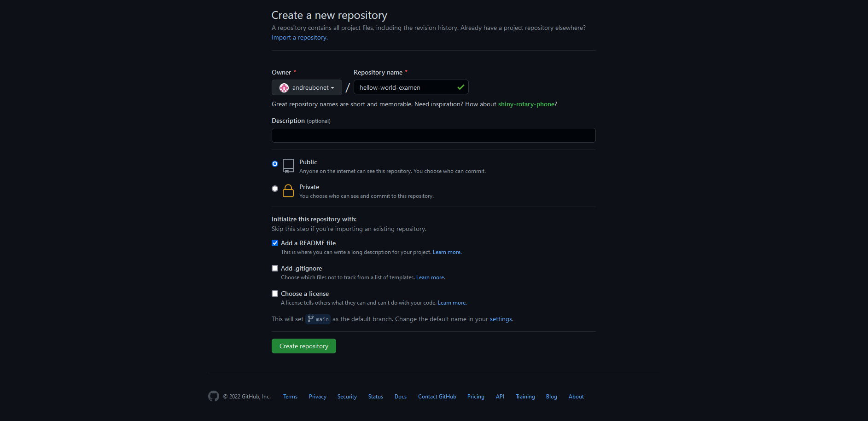Open the andreubonet Owner dropdown
The width and height of the screenshot is (868, 421).
pos(306,87)
